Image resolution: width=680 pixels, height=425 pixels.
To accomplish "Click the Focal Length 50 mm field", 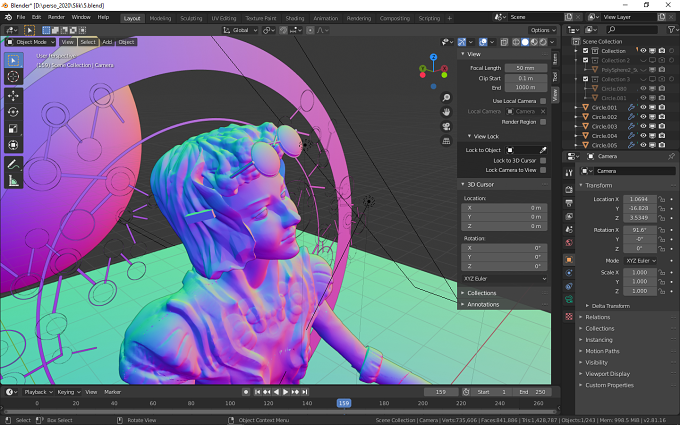I will tap(525, 68).
